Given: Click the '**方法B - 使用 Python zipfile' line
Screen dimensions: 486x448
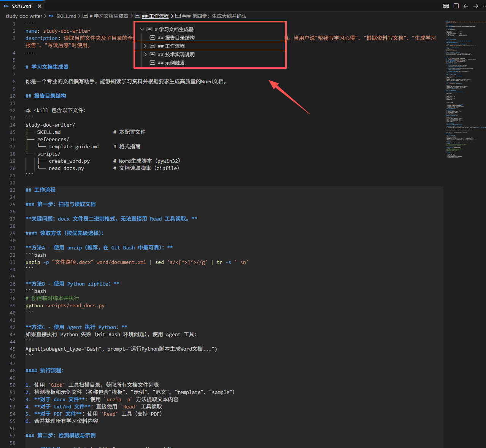Looking at the screenshot, I should (x=72, y=284).
